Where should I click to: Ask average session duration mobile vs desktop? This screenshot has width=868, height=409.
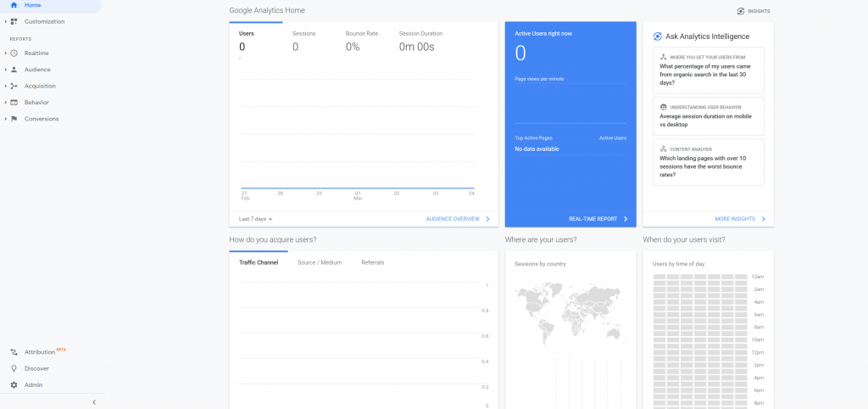click(709, 116)
